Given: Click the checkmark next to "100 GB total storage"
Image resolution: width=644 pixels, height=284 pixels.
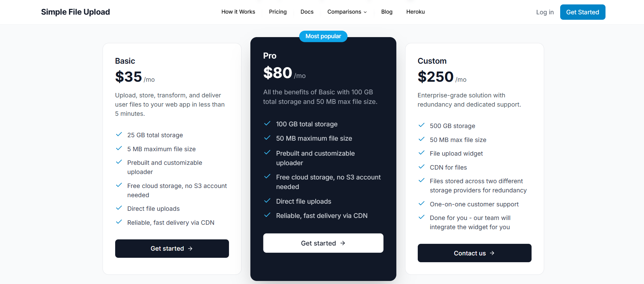Looking at the screenshot, I should tap(267, 124).
